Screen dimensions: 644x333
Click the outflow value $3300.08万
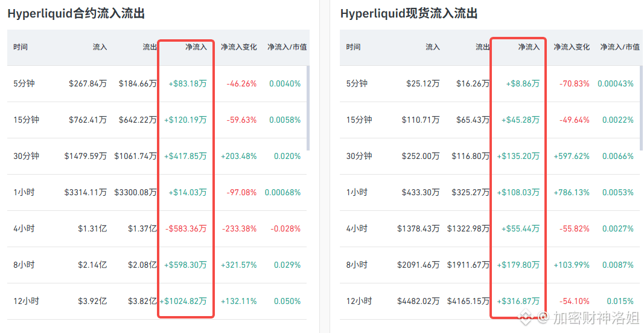(136, 192)
